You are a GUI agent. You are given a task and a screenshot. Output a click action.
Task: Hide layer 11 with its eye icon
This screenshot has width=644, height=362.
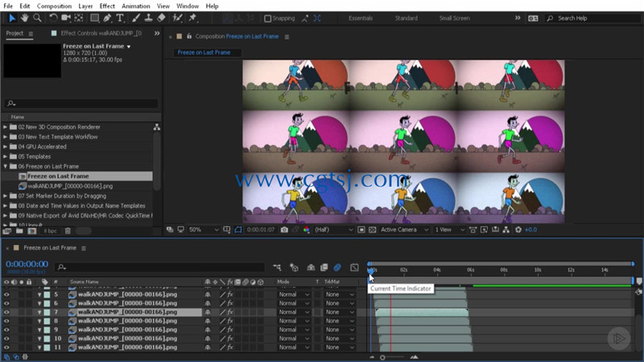tap(6, 348)
